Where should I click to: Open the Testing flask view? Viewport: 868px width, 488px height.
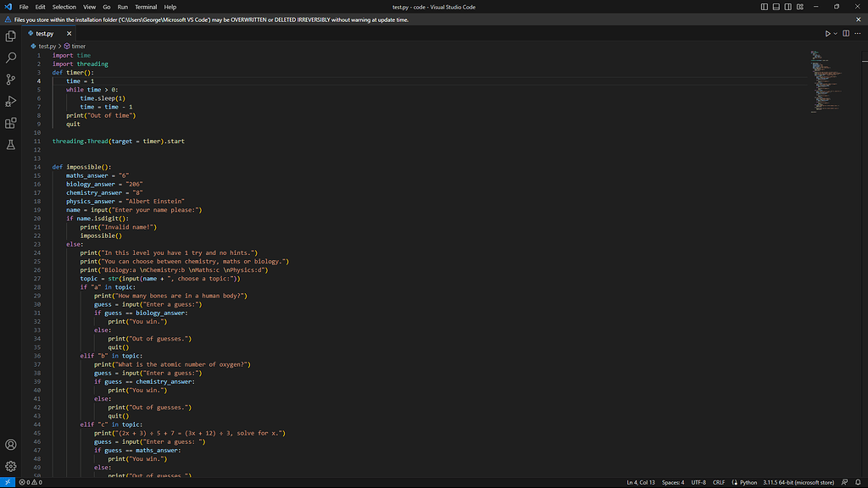coord(10,145)
